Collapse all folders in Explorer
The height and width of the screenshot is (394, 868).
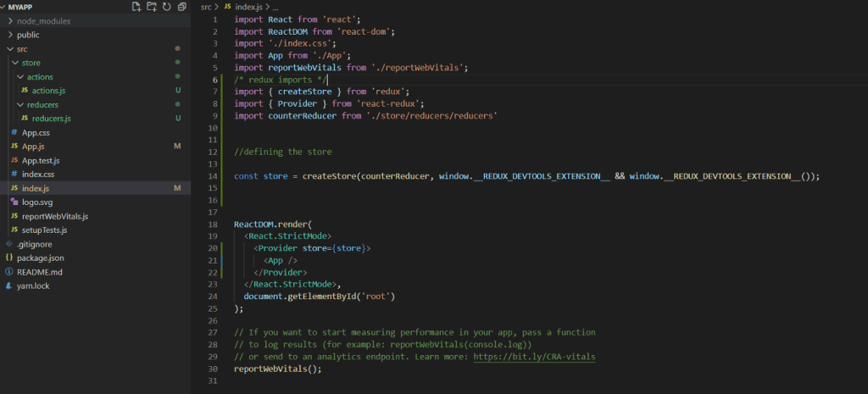pos(181,7)
